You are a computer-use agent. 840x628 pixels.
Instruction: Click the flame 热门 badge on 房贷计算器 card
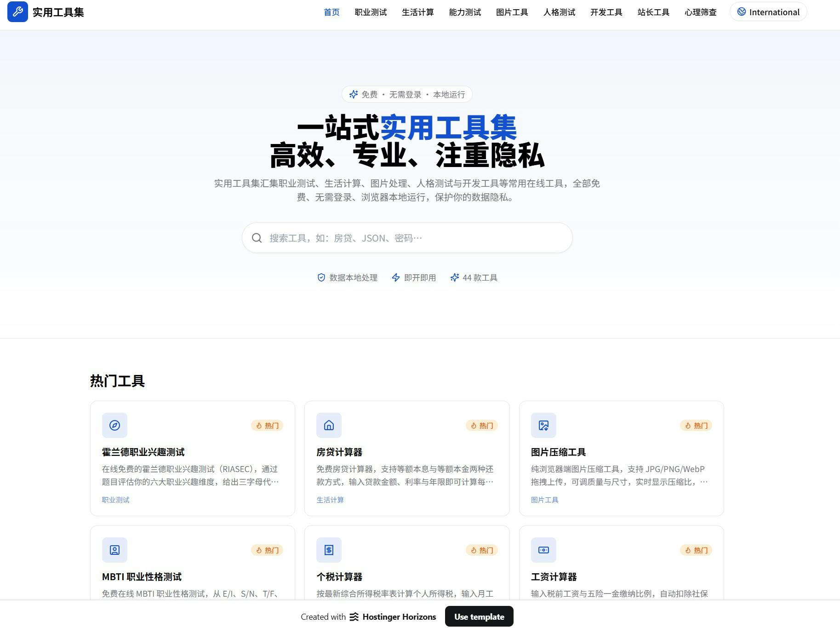(x=482, y=426)
